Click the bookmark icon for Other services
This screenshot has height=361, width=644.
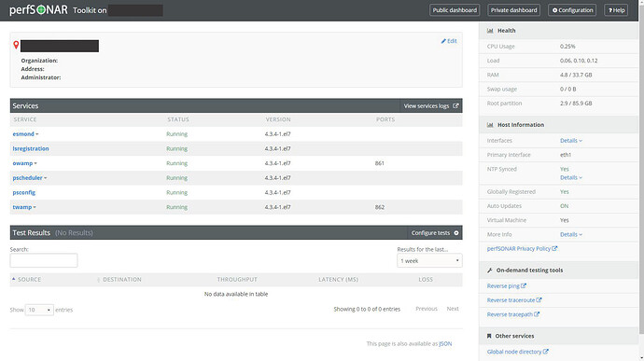[489, 336]
